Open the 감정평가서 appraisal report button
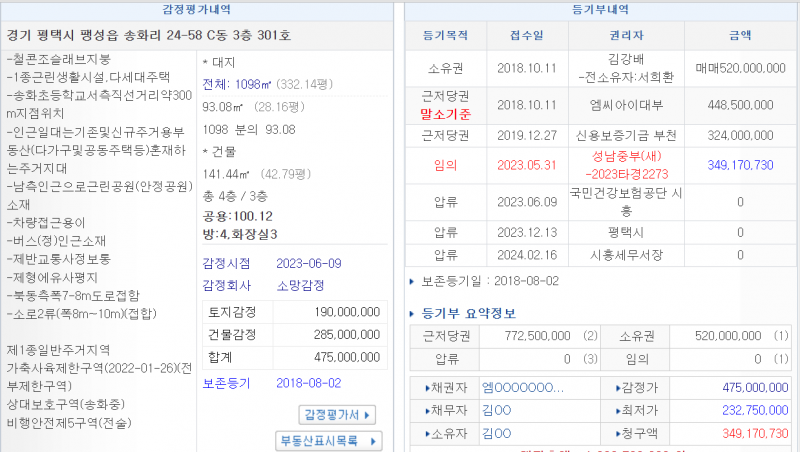Image resolution: width=800 pixels, height=452 pixels. pos(340,414)
